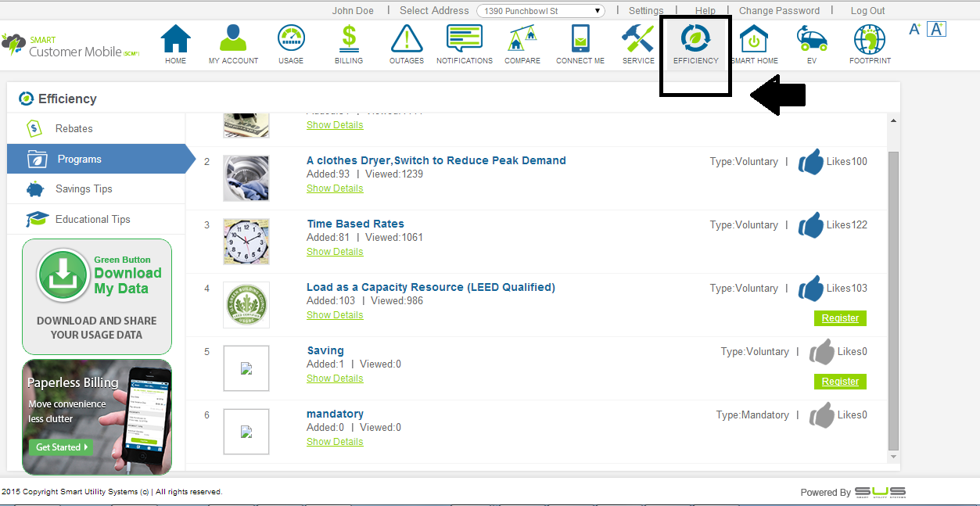Like the Saving program with thumbs-up
The width and height of the screenshot is (980, 506).
click(821, 352)
